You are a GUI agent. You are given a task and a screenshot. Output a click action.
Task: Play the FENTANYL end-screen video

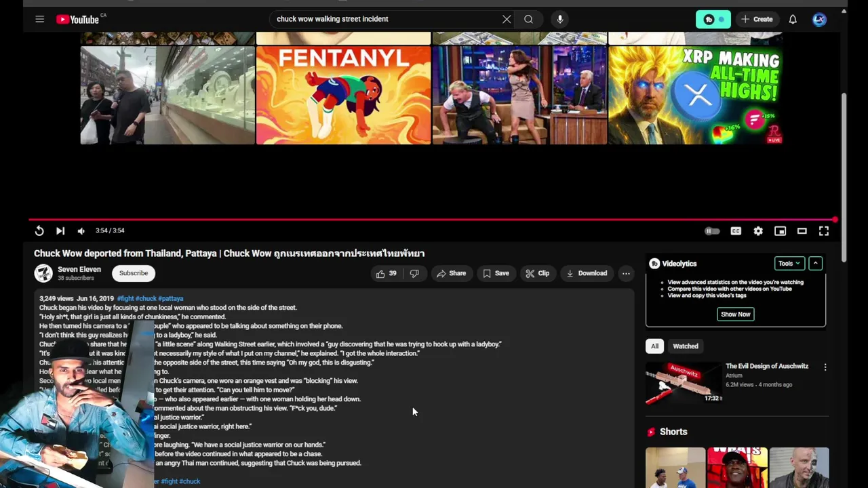pyautogui.click(x=343, y=95)
